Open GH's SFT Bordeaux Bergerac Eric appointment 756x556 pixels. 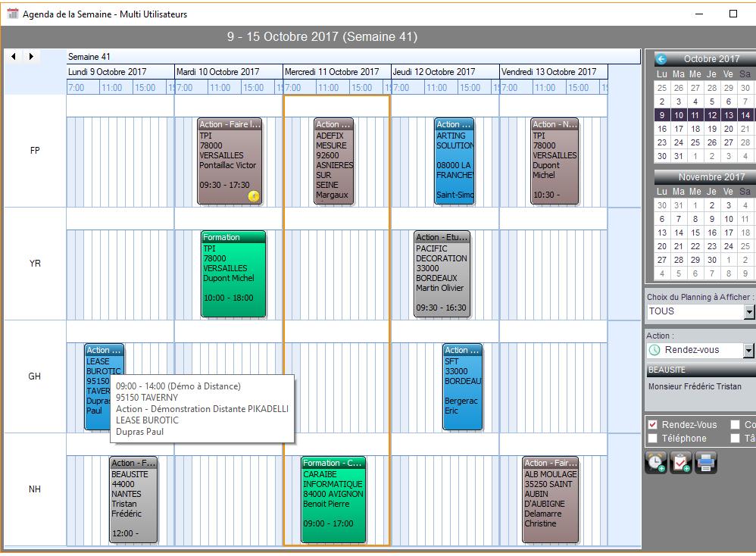pos(462,387)
